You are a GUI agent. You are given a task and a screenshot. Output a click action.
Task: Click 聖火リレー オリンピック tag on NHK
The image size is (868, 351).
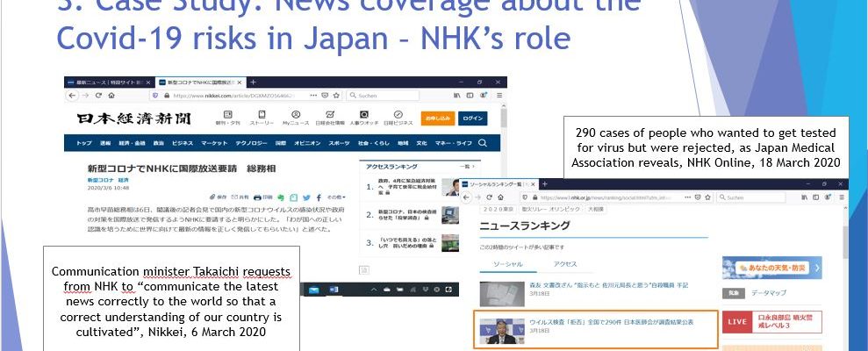pyautogui.click(x=553, y=209)
